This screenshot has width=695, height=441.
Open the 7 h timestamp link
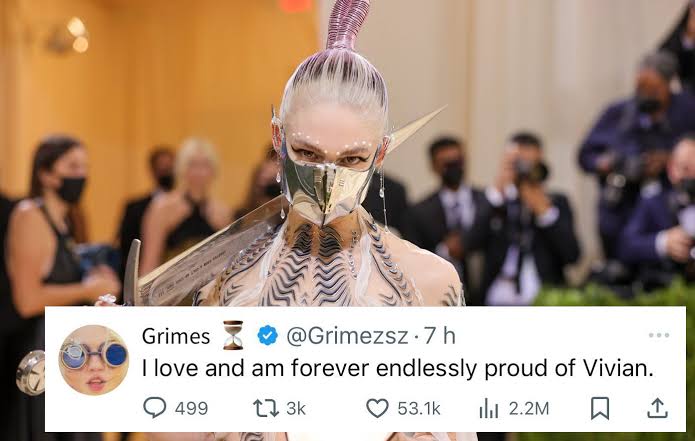point(440,336)
